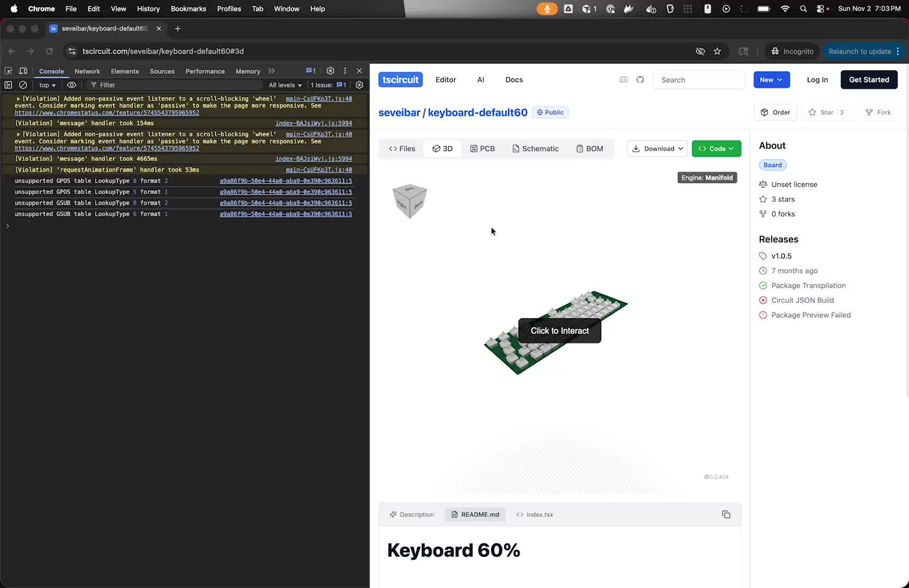
Task: Click the 3D orientation cube
Action: coord(409,201)
